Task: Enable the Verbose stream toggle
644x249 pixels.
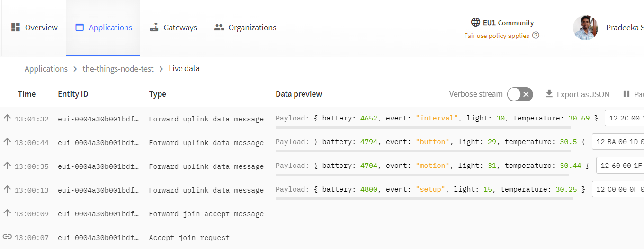Action: click(520, 94)
